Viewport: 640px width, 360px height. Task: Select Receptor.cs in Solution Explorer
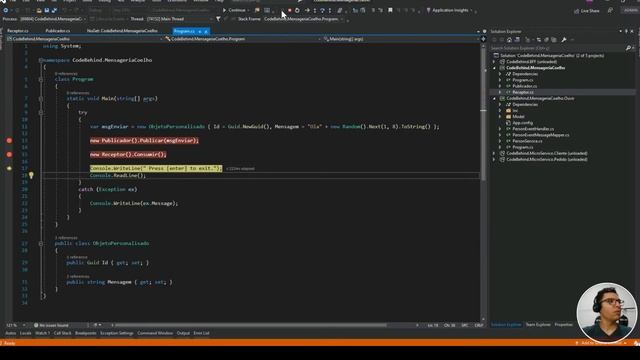click(523, 92)
